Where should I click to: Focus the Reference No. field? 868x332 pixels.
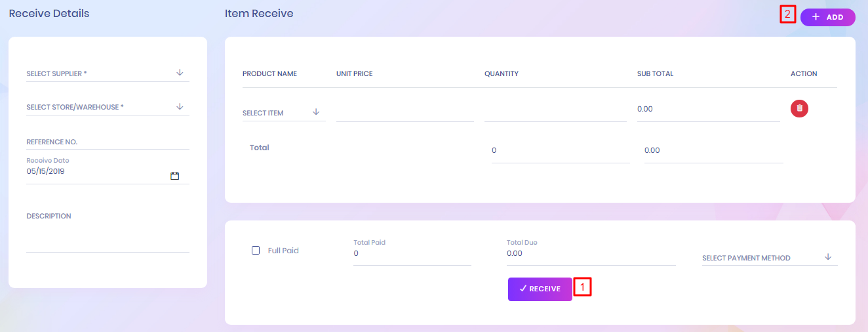108,142
